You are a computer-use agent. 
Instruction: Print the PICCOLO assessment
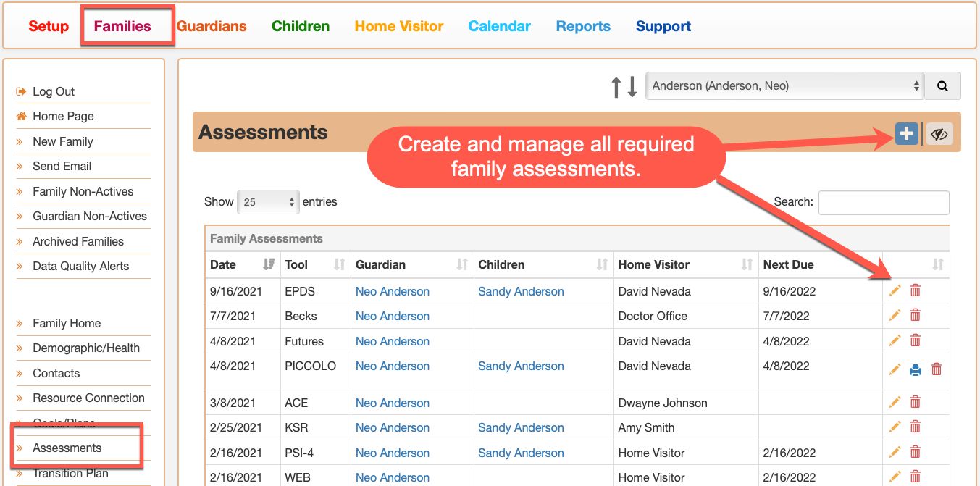tap(916, 370)
